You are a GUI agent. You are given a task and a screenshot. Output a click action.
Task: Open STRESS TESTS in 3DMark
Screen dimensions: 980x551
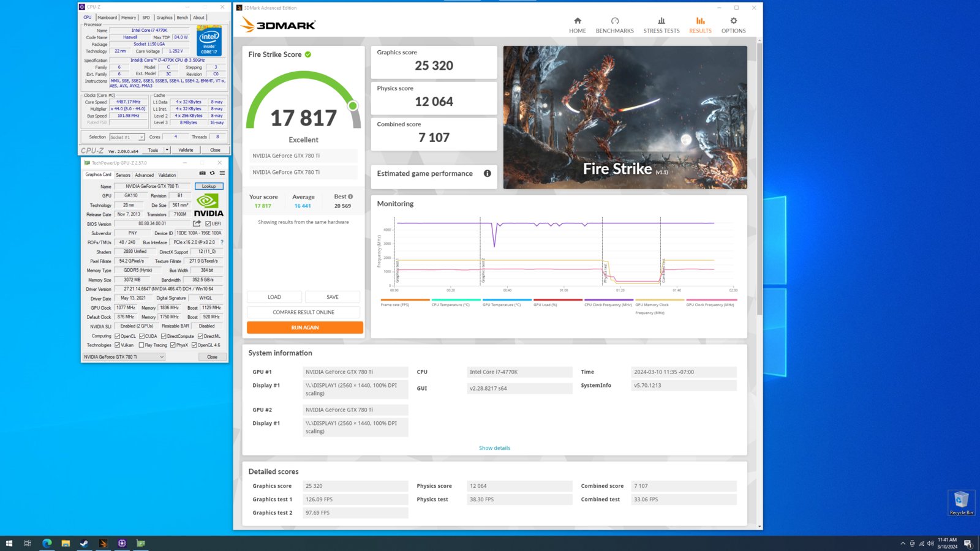(661, 25)
